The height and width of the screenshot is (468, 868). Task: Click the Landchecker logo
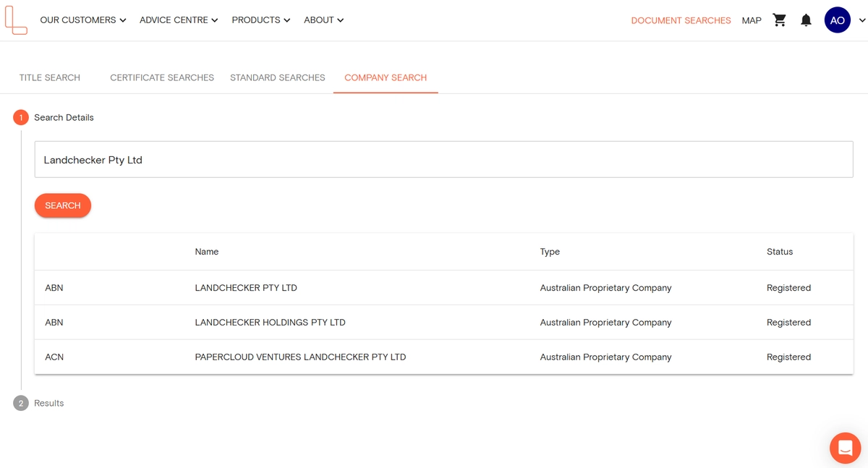pyautogui.click(x=17, y=20)
